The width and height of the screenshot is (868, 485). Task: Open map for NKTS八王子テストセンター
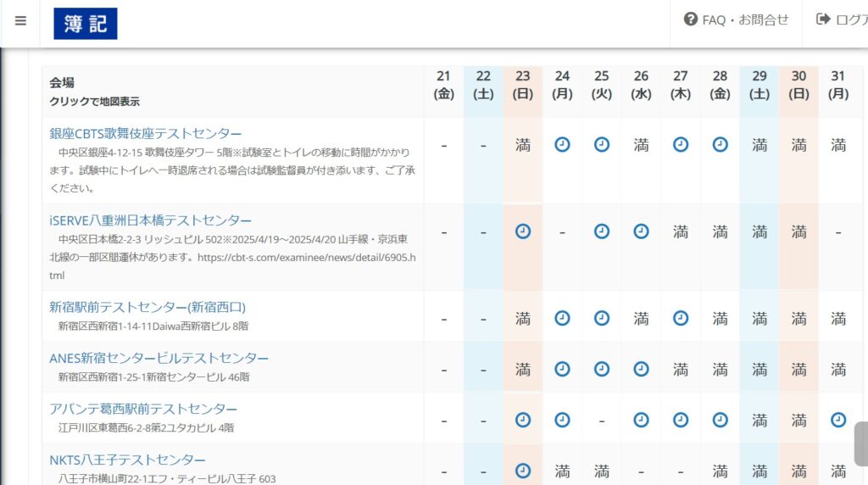(127, 460)
